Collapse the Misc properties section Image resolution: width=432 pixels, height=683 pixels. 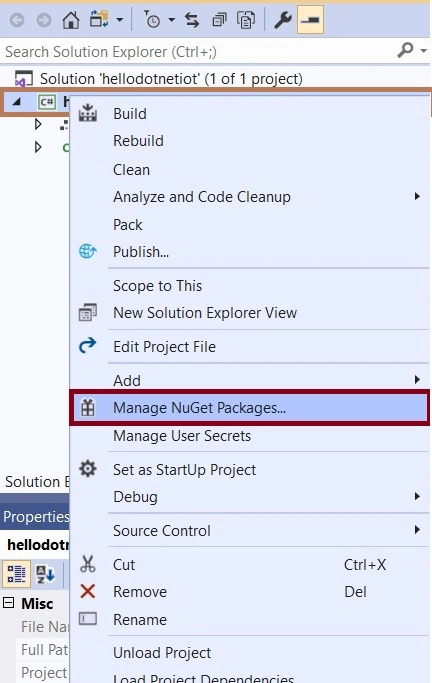point(9,603)
